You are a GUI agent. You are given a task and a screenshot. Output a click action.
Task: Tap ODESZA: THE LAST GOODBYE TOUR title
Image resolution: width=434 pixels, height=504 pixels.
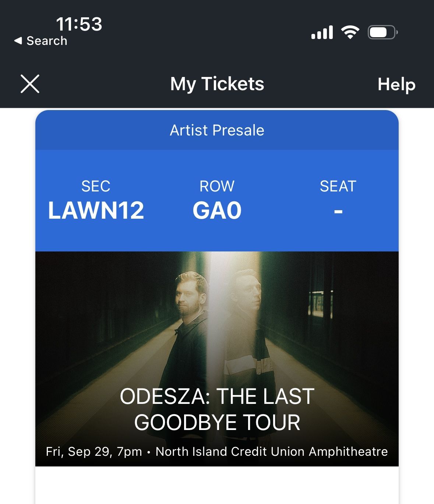217,409
